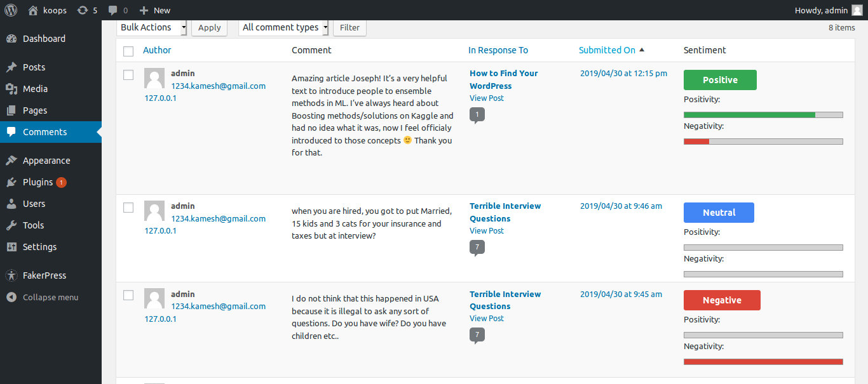The width and height of the screenshot is (868, 384).
Task: Click avatar on the 9:46 am comment
Action: point(154,211)
